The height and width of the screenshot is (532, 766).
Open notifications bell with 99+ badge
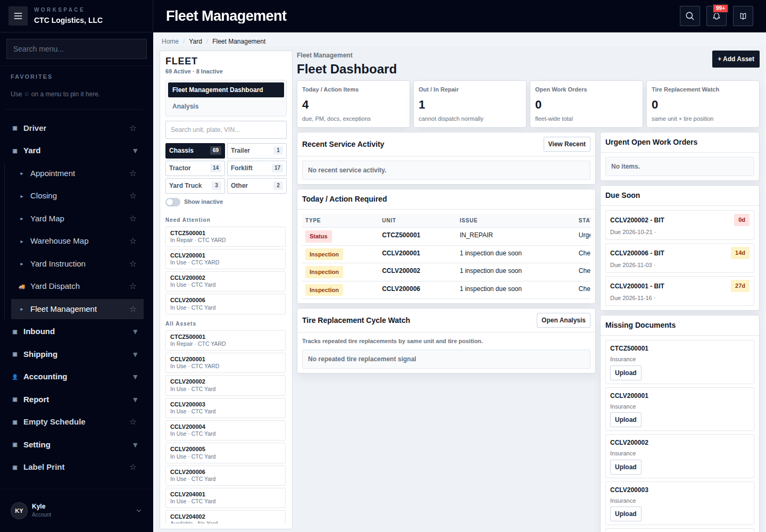[717, 16]
